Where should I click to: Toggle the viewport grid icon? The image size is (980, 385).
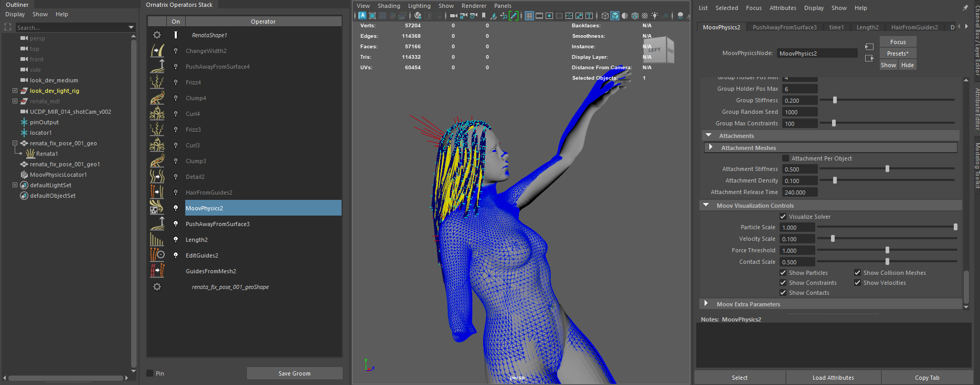point(529,16)
